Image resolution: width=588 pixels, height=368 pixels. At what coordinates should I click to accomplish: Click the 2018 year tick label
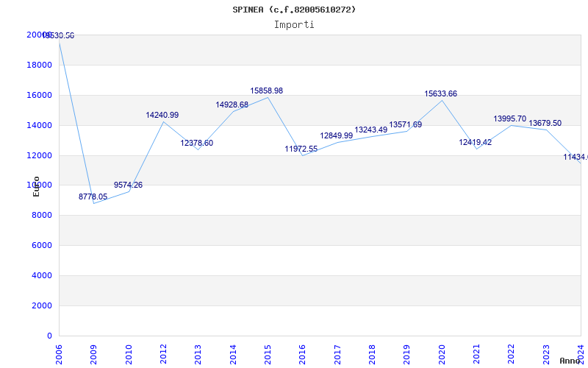(x=372, y=354)
